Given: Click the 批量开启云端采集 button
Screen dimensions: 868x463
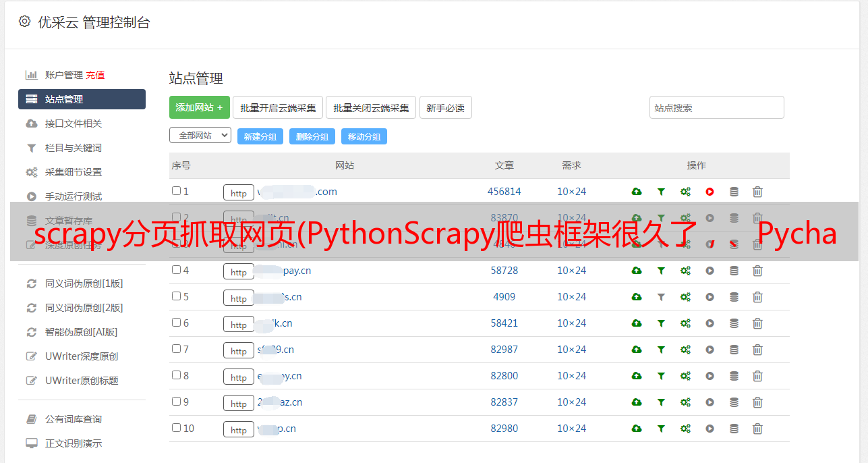Looking at the screenshot, I should coord(278,107).
